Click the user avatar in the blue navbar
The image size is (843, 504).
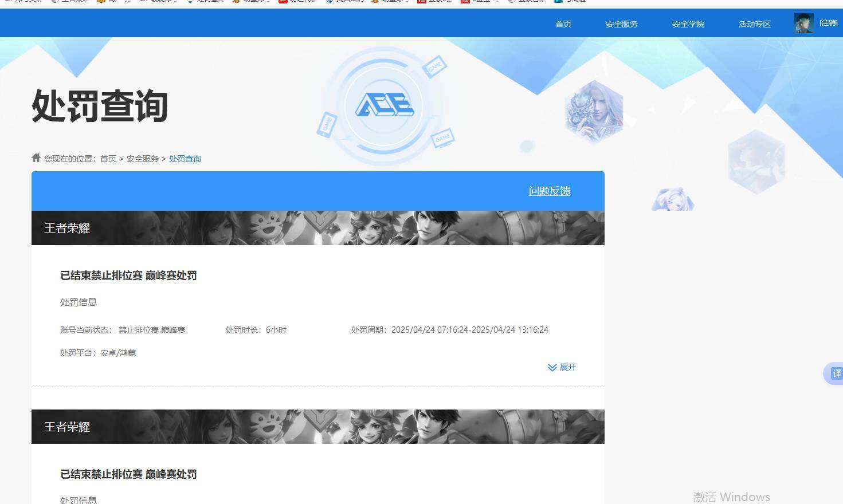coord(803,23)
